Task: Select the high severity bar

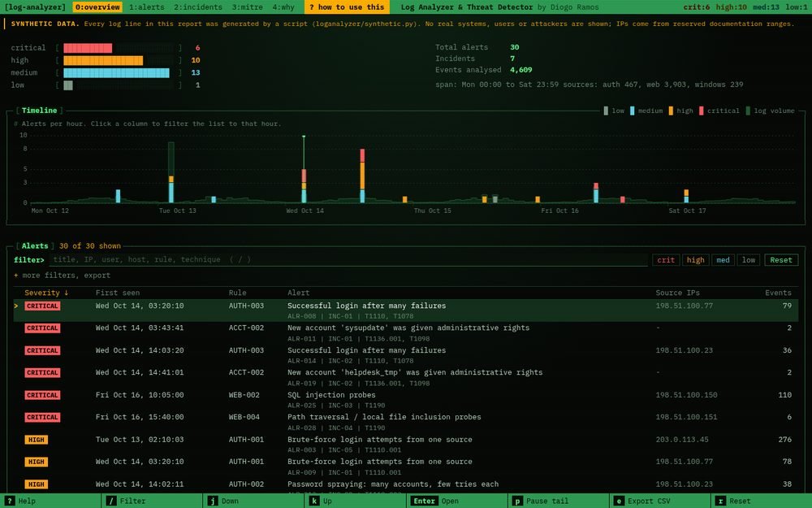Action: (103, 60)
